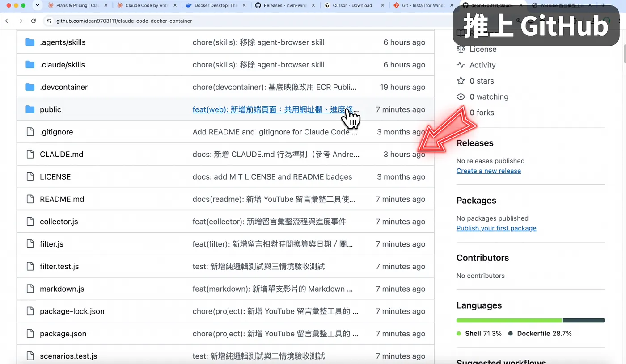This screenshot has width=626, height=364.
Task: Click the file icon beside scenarios.test.js
Action: coord(30,356)
